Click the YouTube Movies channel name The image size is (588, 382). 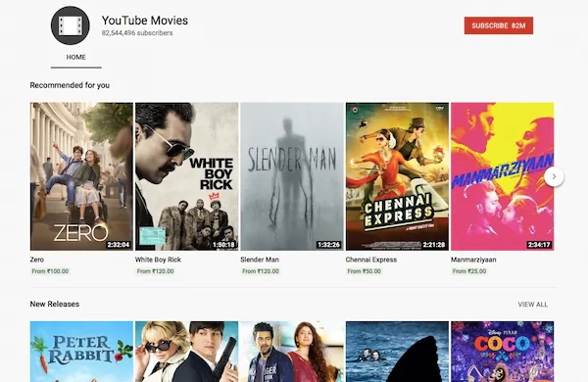click(x=145, y=21)
